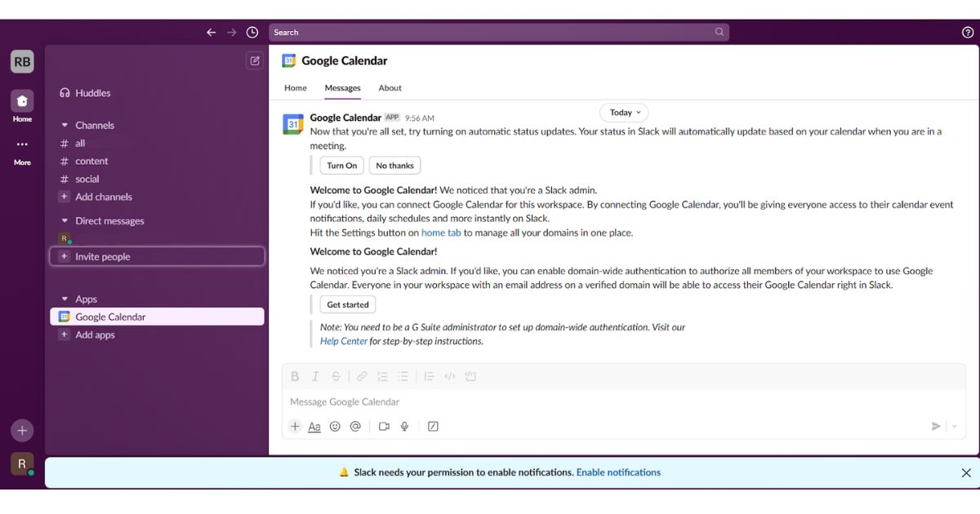Click the search magnifier icon
Image resolution: width=980 pixels, height=514 pixels.
pos(719,33)
